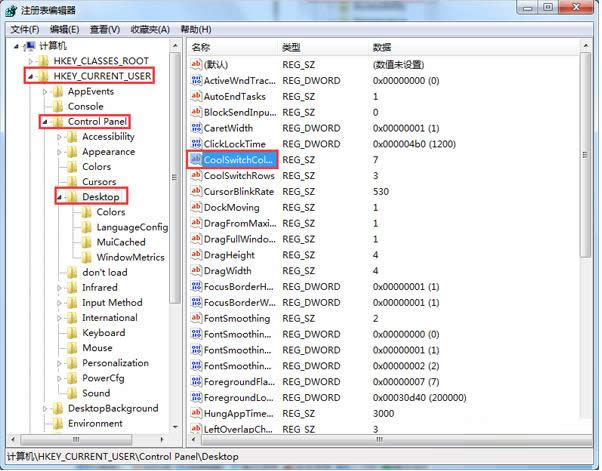Click the WindowMetrics folder icon
Viewport: 602px width, 471px height.
coord(86,257)
